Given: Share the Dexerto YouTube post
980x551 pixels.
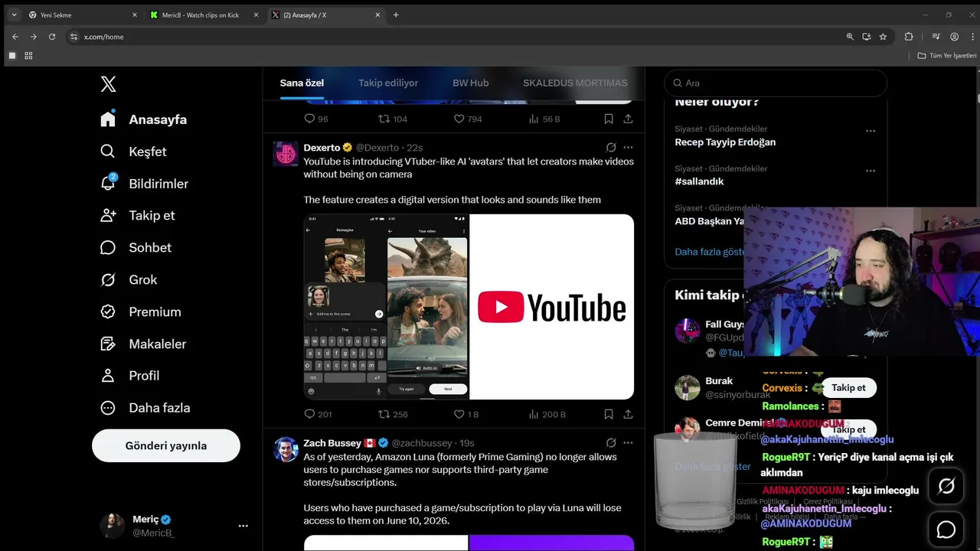Looking at the screenshot, I should (628, 414).
